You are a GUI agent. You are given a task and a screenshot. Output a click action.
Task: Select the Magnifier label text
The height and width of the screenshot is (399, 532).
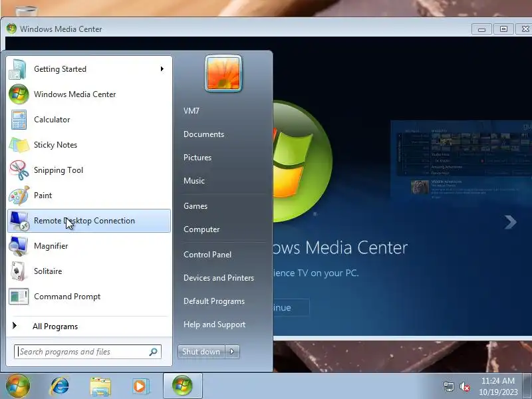(x=51, y=246)
